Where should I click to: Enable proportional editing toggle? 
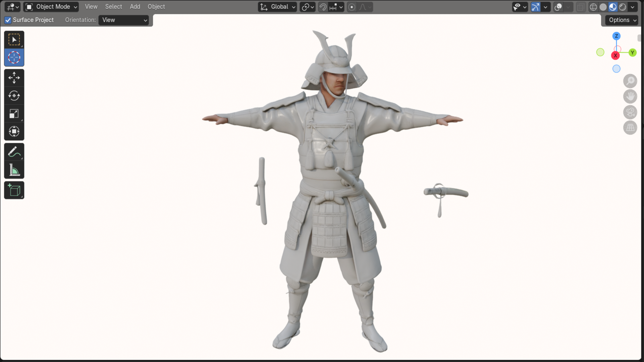pos(352,7)
